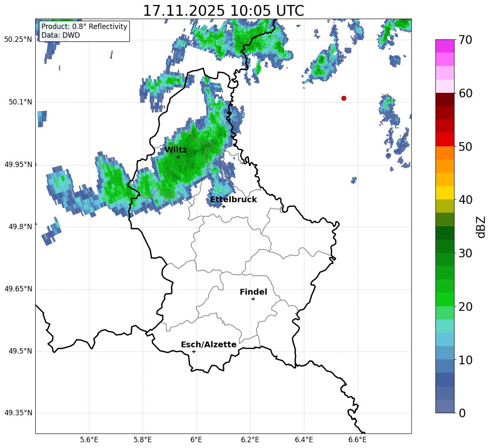The height and width of the screenshot is (448, 491).
Task: Select the Ettelbruck city label
Action: click(x=233, y=200)
